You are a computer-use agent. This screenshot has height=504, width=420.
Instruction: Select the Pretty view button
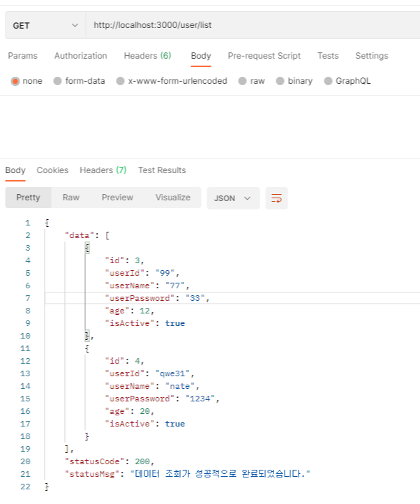pyautogui.click(x=29, y=198)
